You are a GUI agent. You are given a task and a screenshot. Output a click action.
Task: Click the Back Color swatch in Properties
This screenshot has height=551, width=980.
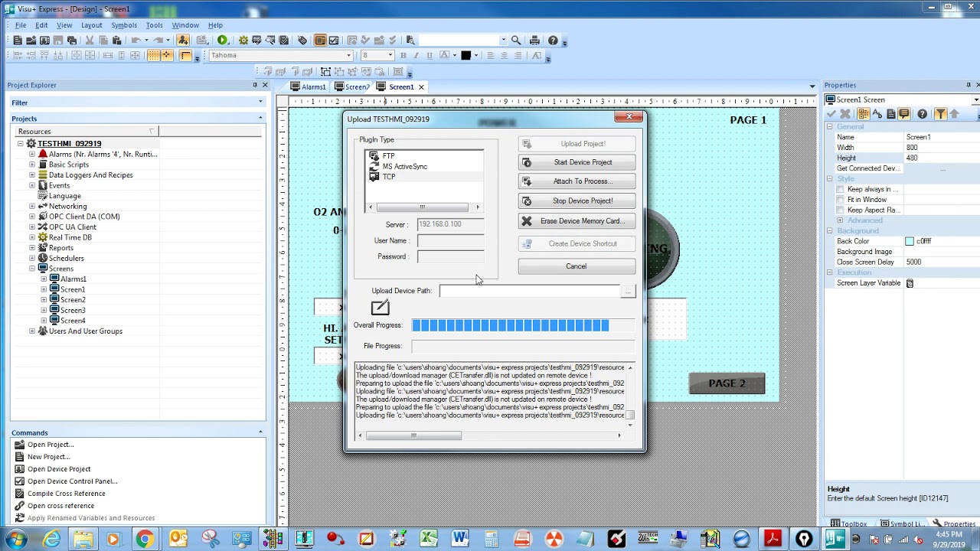pos(910,241)
